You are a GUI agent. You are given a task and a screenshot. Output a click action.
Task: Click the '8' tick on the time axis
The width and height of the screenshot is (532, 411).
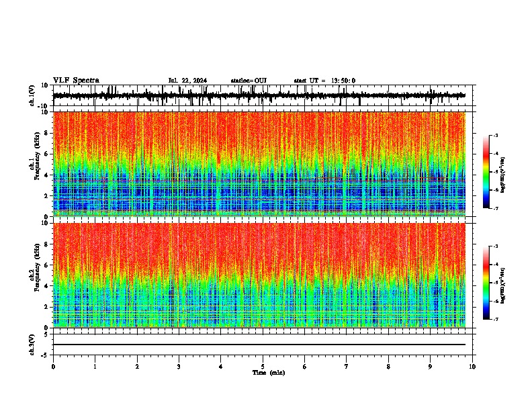[x=388, y=367]
